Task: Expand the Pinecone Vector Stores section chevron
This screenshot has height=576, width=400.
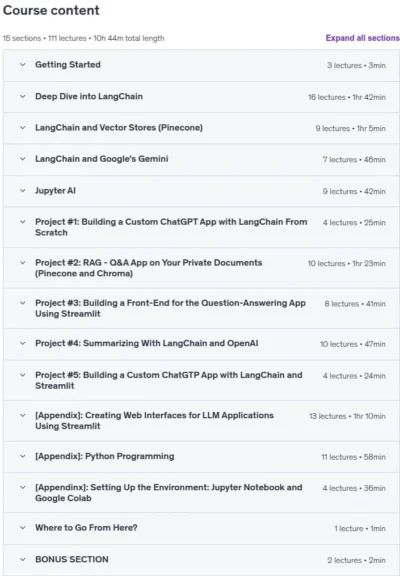Action: [23, 128]
